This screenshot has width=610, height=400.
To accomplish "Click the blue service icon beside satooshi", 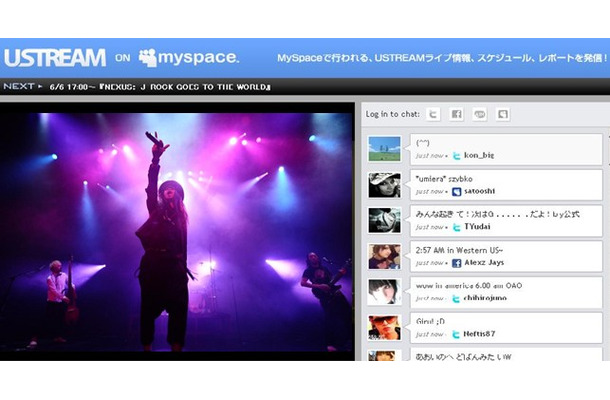I will coord(457,191).
